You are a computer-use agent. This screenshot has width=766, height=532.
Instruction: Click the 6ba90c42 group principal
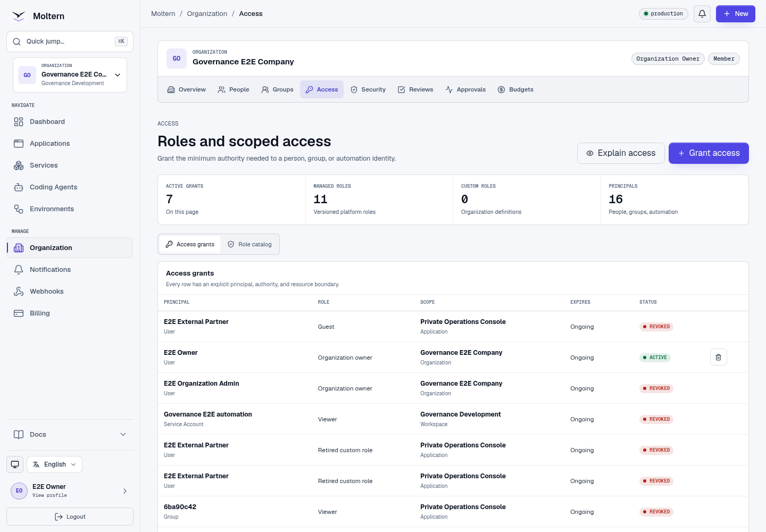pyautogui.click(x=180, y=507)
